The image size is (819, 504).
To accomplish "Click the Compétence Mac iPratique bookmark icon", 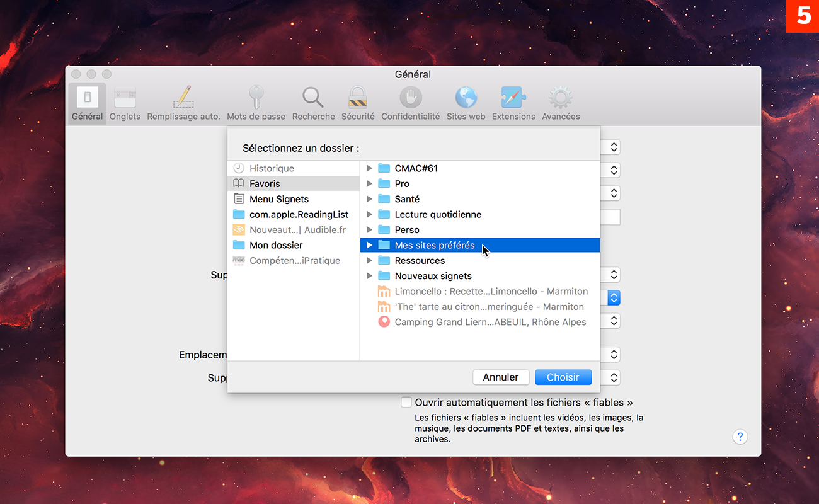I will (239, 260).
